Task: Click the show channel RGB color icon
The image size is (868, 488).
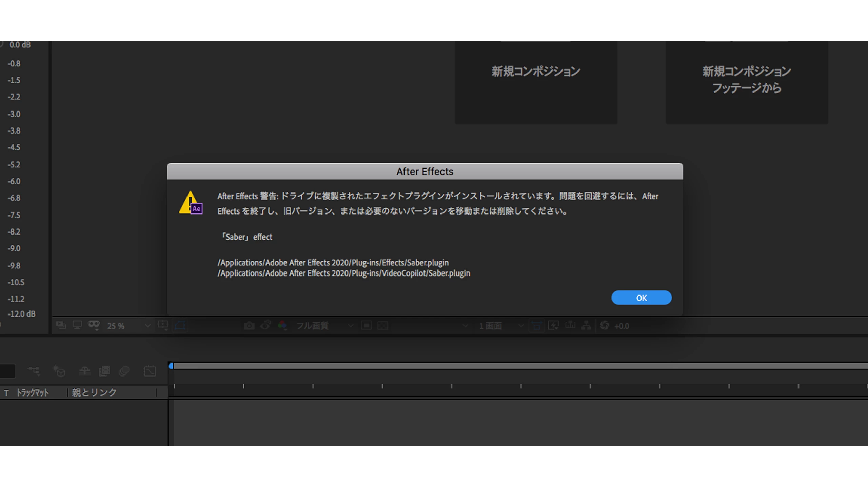Action: [x=282, y=326]
